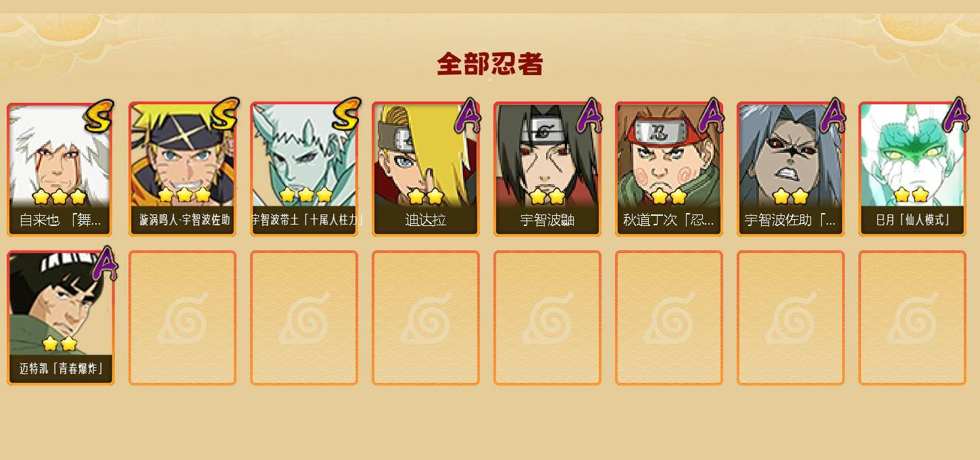Image resolution: width=980 pixels, height=460 pixels.
Task: Click the A rank badge on 迈特凯
Action: (x=103, y=264)
